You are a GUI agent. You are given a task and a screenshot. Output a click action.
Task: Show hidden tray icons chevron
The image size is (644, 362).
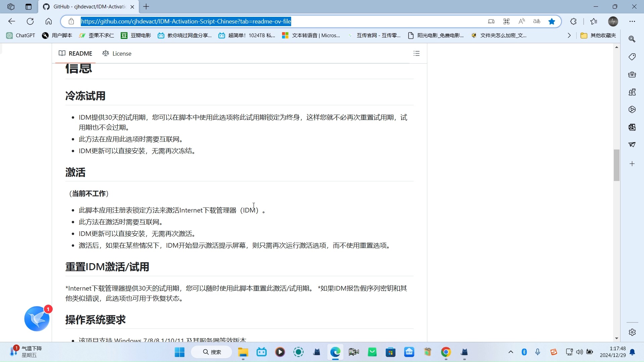[511, 352]
